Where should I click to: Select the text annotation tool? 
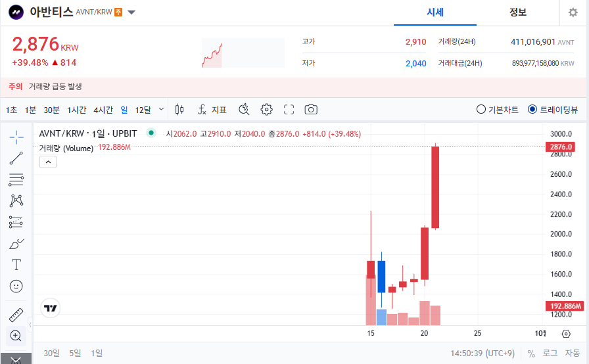click(x=16, y=265)
